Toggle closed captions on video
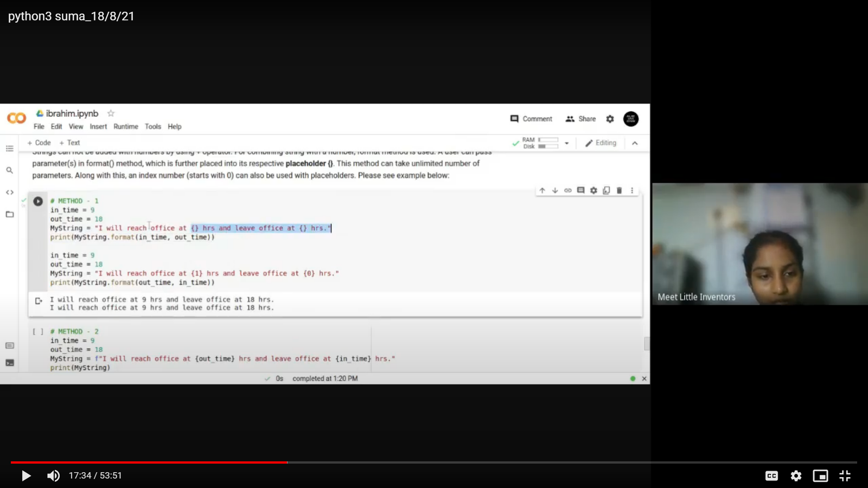868x488 pixels. click(x=771, y=476)
